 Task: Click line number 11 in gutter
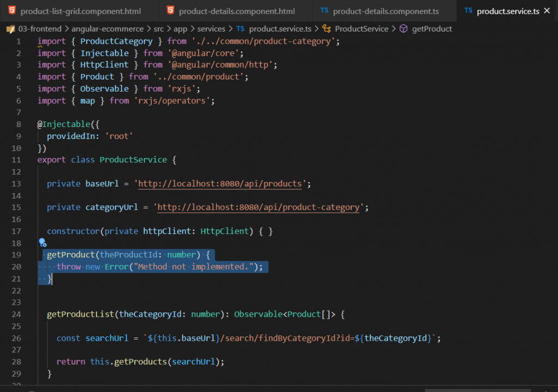tap(16, 160)
